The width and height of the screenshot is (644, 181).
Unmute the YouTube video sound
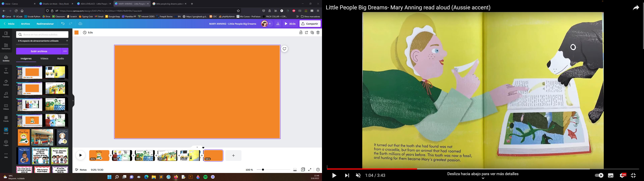pos(358,175)
